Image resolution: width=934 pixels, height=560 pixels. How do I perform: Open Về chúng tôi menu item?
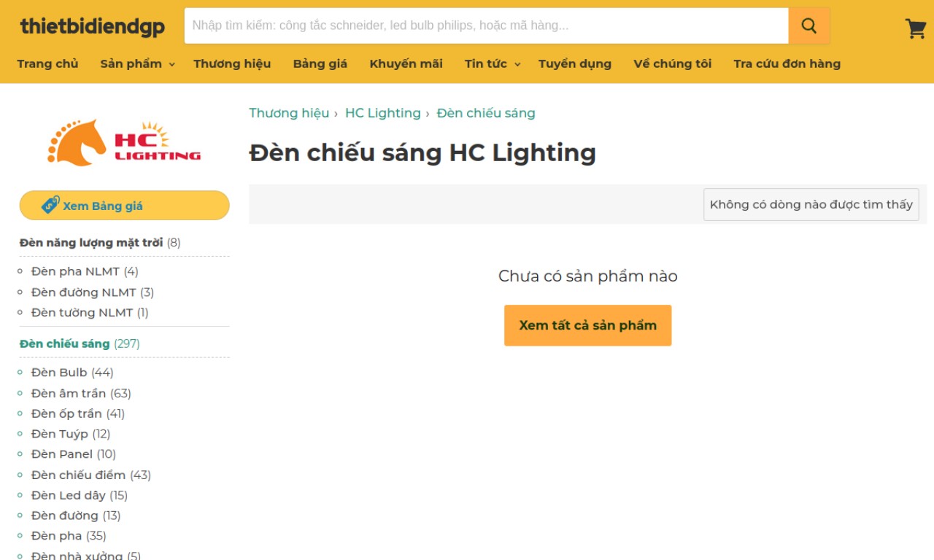click(673, 63)
